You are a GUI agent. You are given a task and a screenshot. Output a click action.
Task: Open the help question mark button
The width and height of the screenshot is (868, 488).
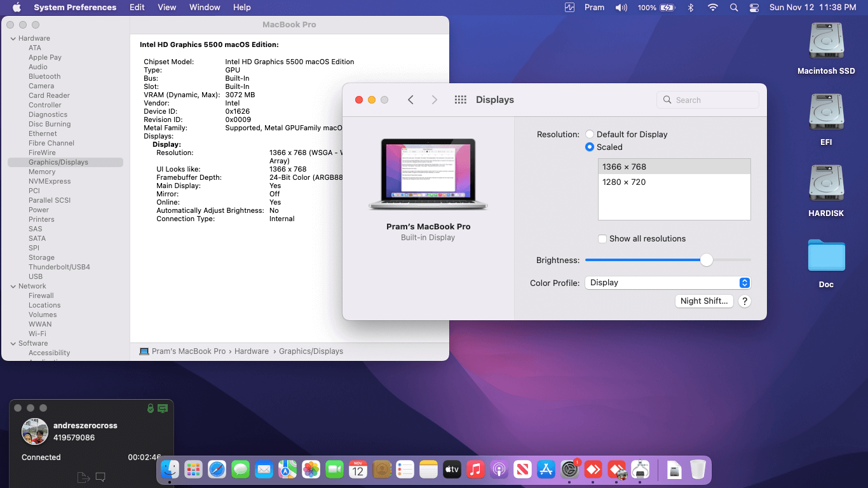point(745,301)
